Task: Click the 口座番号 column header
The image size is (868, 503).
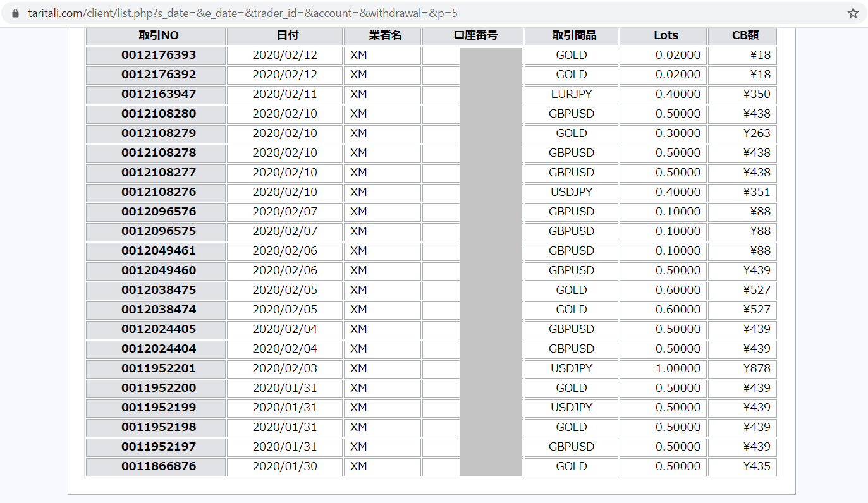Action: 475,35
